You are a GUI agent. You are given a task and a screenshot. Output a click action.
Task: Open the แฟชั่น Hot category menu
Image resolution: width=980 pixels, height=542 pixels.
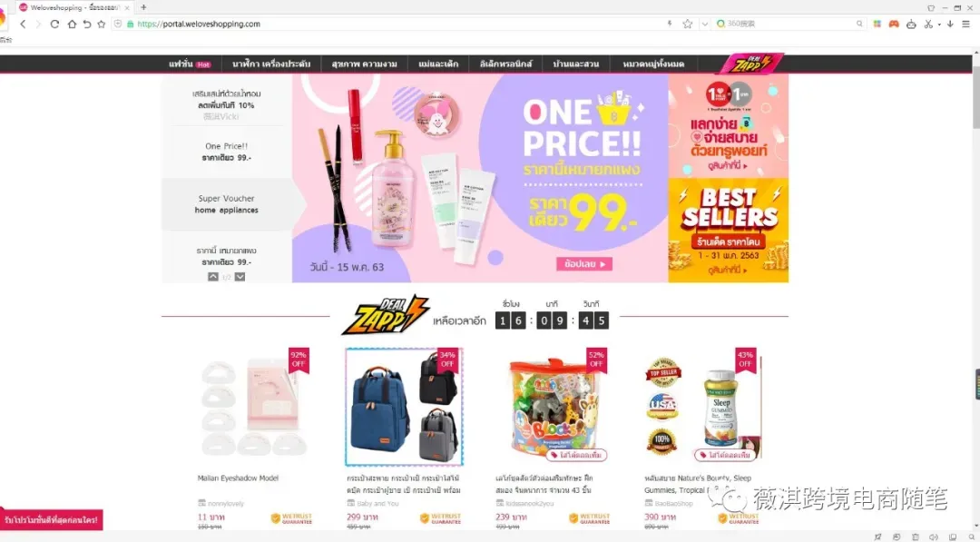[190, 64]
